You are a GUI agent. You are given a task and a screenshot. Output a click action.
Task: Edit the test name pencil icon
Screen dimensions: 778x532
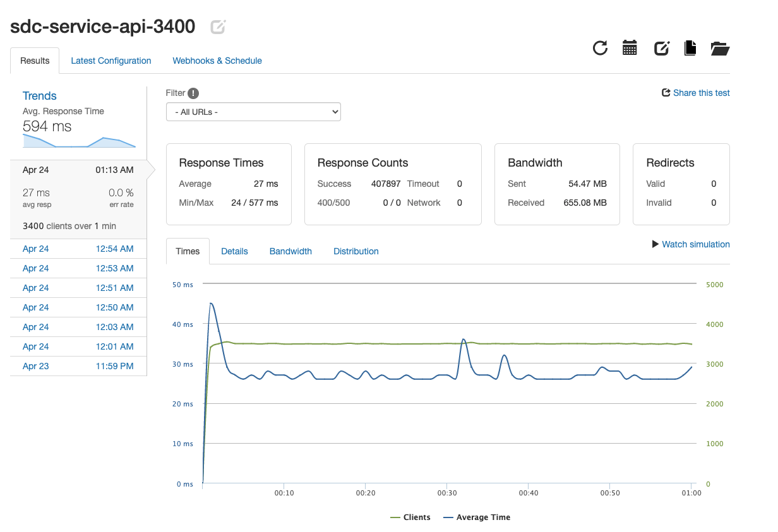click(x=218, y=27)
